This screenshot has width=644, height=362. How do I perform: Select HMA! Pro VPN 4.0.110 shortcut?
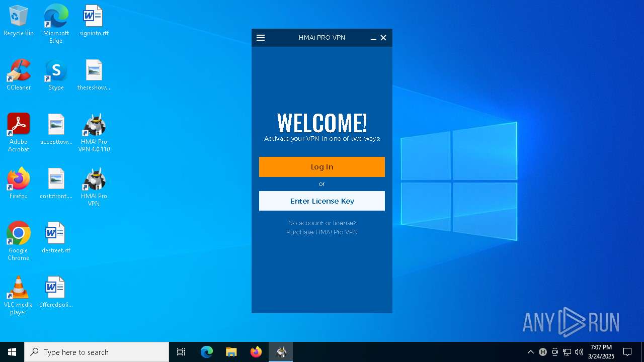(94, 133)
